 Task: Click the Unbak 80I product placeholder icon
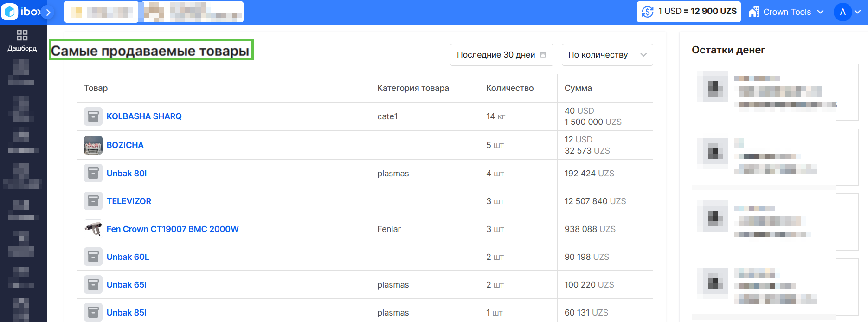point(93,173)
